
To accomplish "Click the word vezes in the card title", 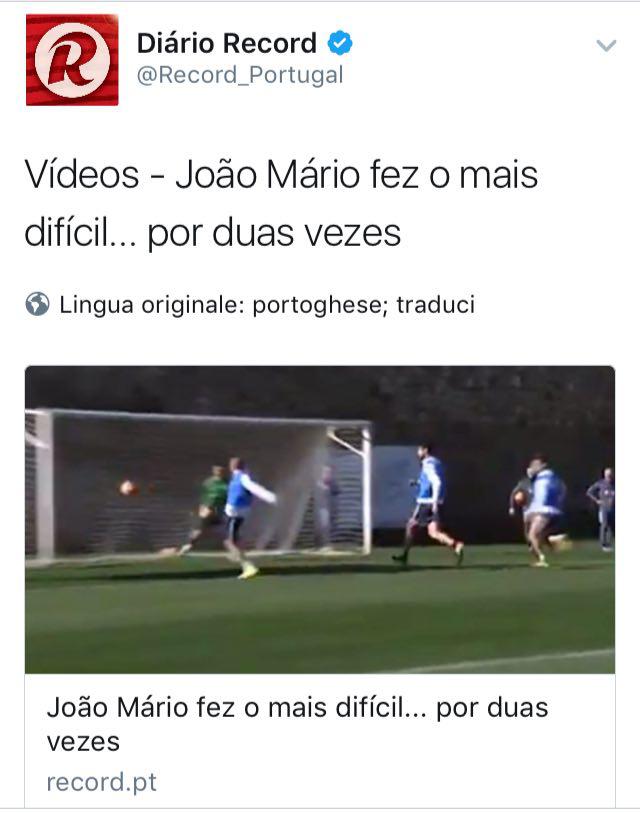I will click(x=83, y=742).
